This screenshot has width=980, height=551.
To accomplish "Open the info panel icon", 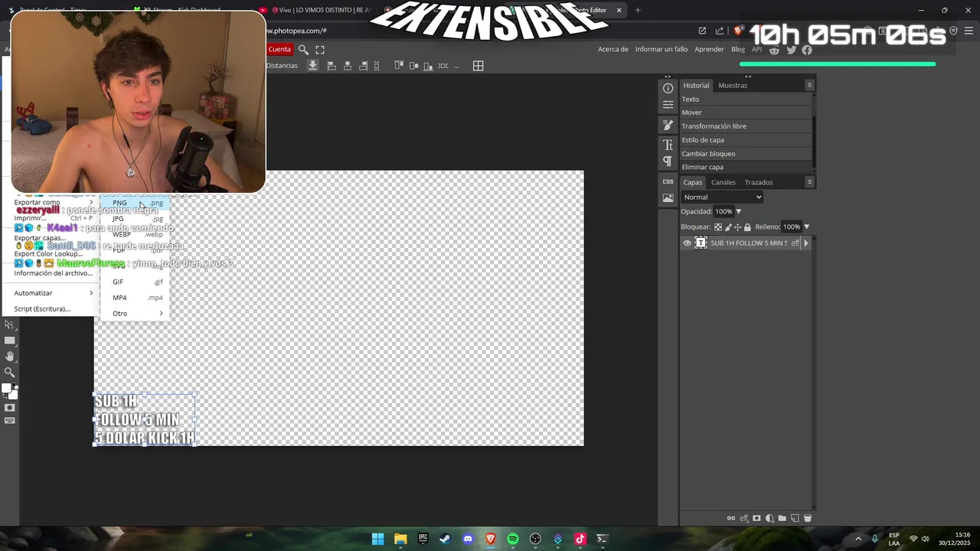I will pos(668,89).
